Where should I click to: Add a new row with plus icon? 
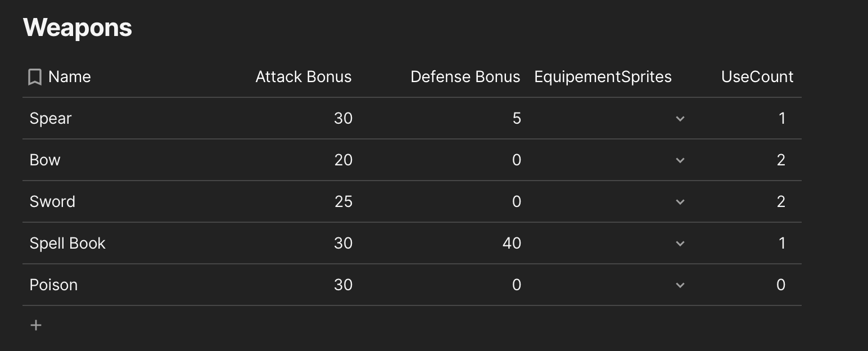point(36,325)
